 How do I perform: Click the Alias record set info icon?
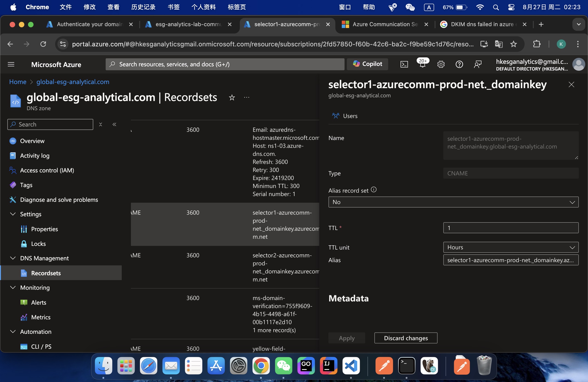[374, 189]
